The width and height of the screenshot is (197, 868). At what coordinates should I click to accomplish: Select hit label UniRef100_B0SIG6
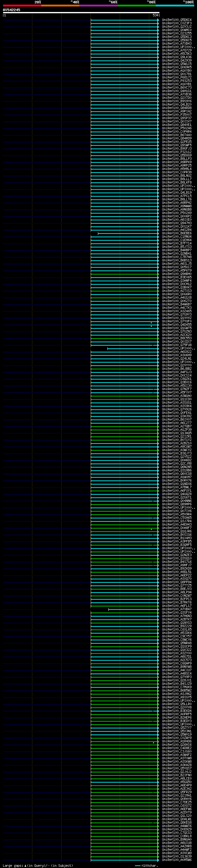176,535
